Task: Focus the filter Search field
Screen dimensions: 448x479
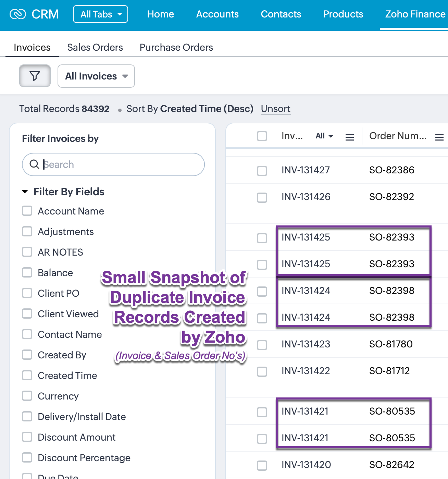Action: tap(113, 164)
